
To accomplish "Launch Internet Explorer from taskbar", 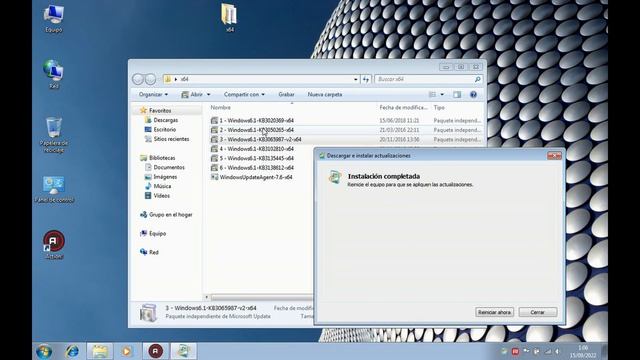I will (x=72, y=351).
